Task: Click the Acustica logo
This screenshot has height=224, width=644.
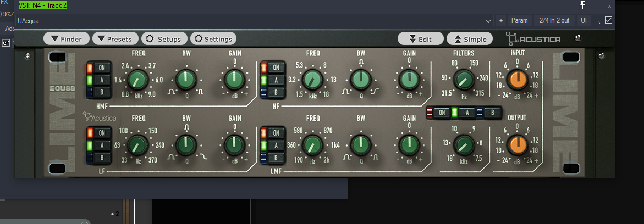Action: click(x=533, y=39)
